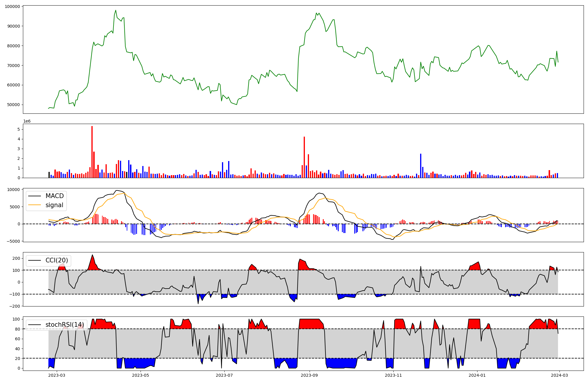Click the MACD legend label
This screenshot has width=588, height=382.
click(x=54, y=196)
